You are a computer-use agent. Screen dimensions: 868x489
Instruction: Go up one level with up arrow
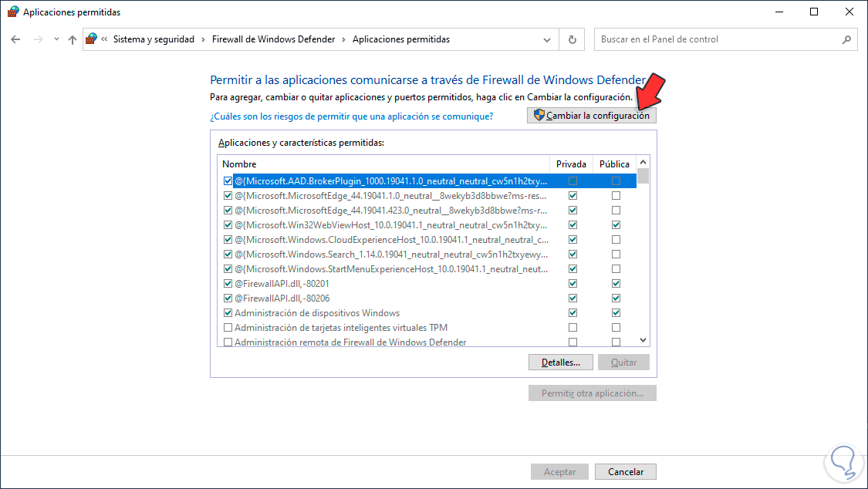coord(73,39)
